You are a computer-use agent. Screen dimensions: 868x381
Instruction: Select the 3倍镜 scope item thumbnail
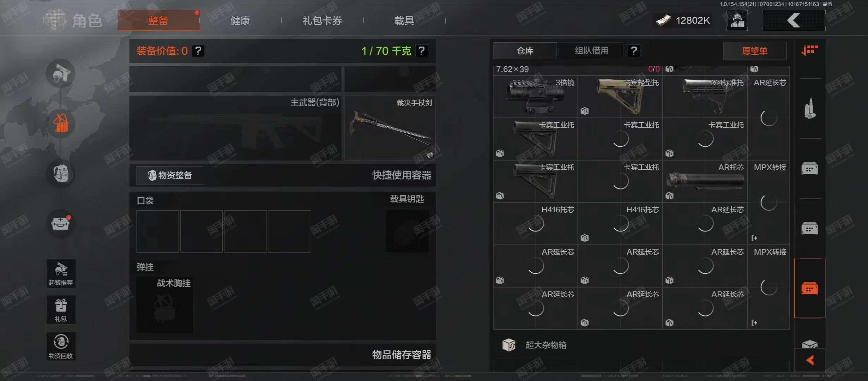click(535, 97)
